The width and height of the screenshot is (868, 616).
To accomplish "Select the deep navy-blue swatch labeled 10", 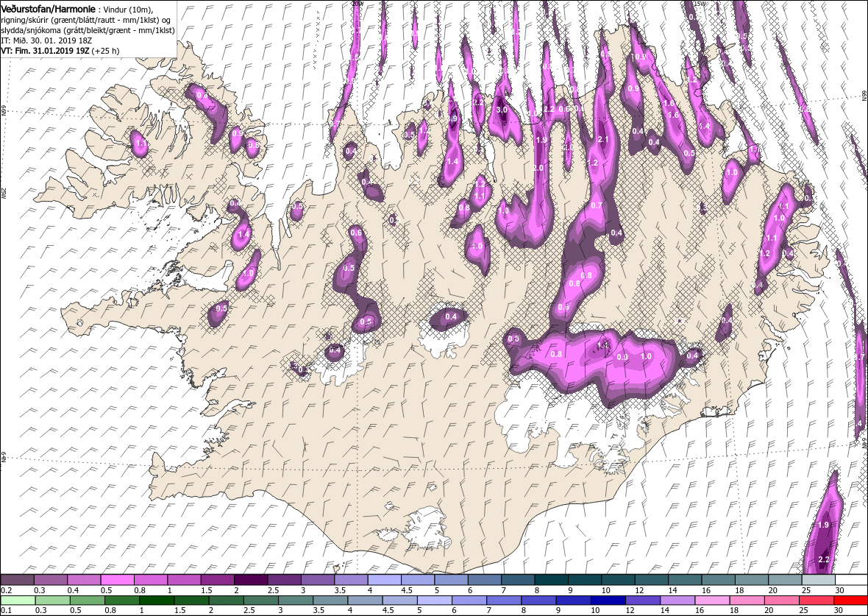I will tap(608, 601).
